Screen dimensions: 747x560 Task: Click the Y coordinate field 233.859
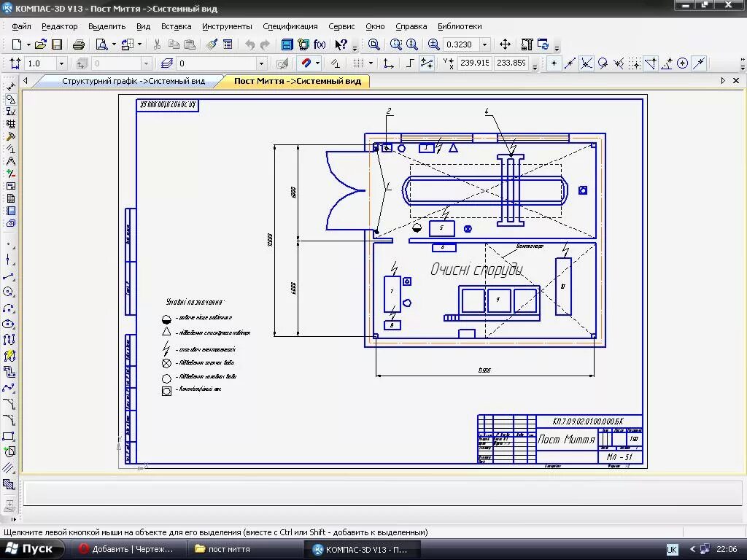[x=511, y=63]
